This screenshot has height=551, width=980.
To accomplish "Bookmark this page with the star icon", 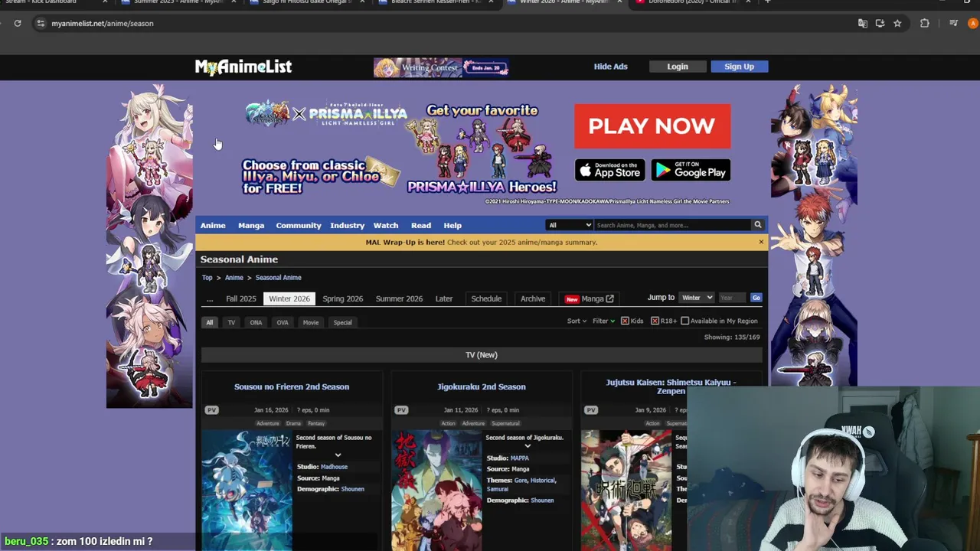I will tap(897, 23).
